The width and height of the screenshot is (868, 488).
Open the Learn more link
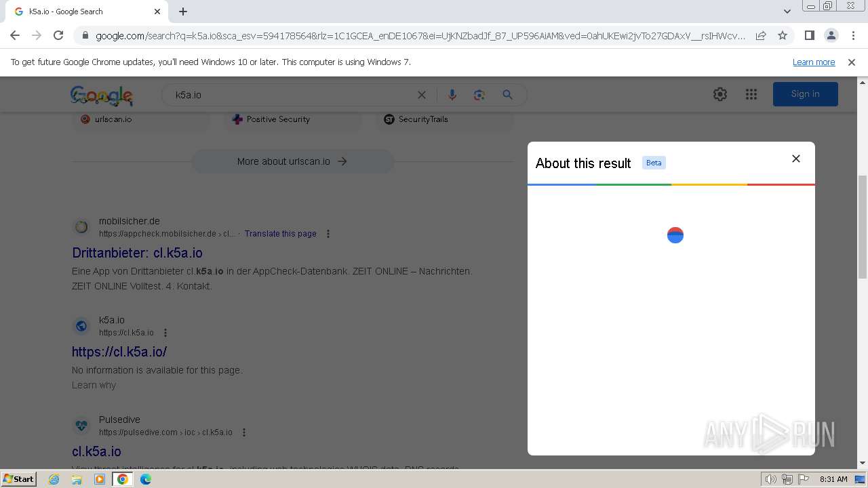pos(814,62)
